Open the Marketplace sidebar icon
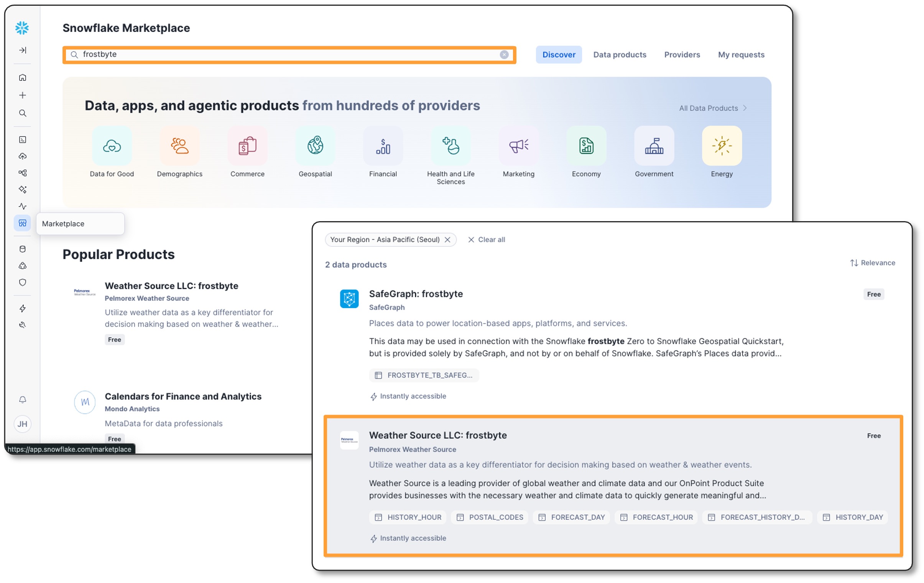This screenshot has width=924, height=583. [23, 223]
